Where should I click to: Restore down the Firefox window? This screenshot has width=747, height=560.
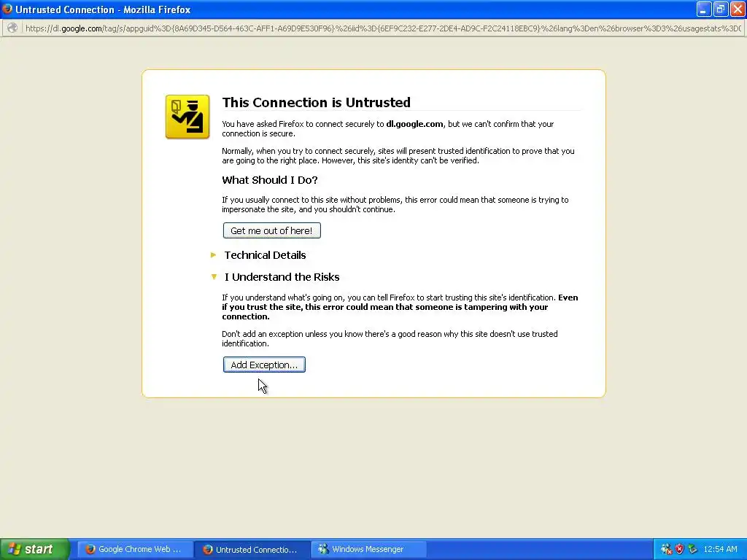(x=720, y=9)
